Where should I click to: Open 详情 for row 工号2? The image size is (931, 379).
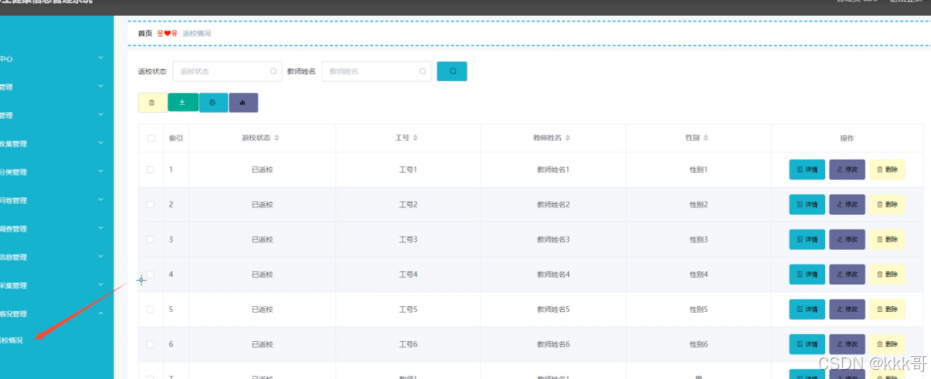click(x=807, y=204)
